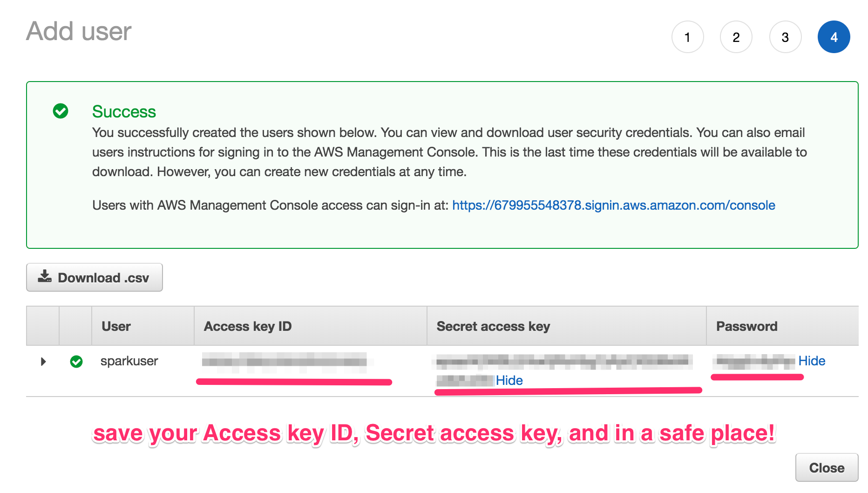Click the blurred Access key ID value
Viewport: 868px width, 493px height.
[x=285, y=363]
